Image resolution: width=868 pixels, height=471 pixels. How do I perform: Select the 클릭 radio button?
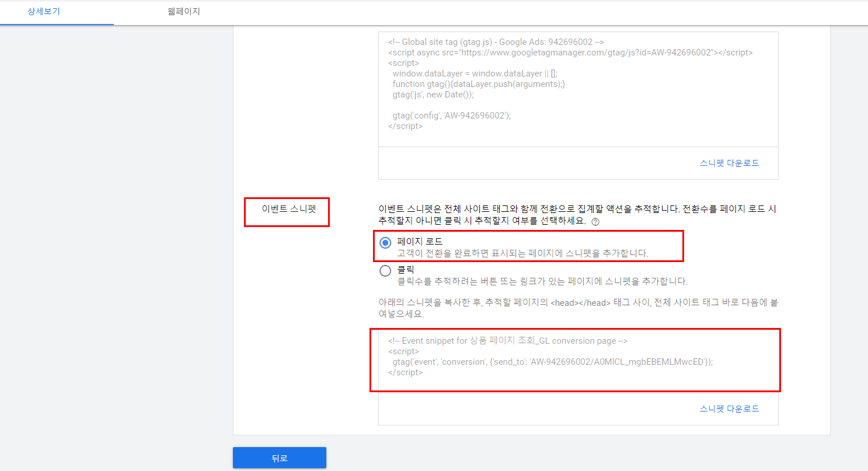385,271
